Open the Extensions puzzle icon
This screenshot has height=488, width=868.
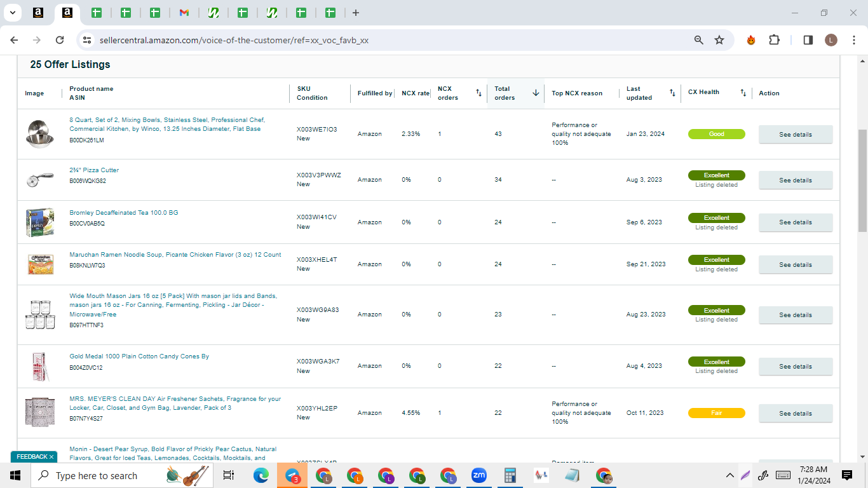coord(774,40)
